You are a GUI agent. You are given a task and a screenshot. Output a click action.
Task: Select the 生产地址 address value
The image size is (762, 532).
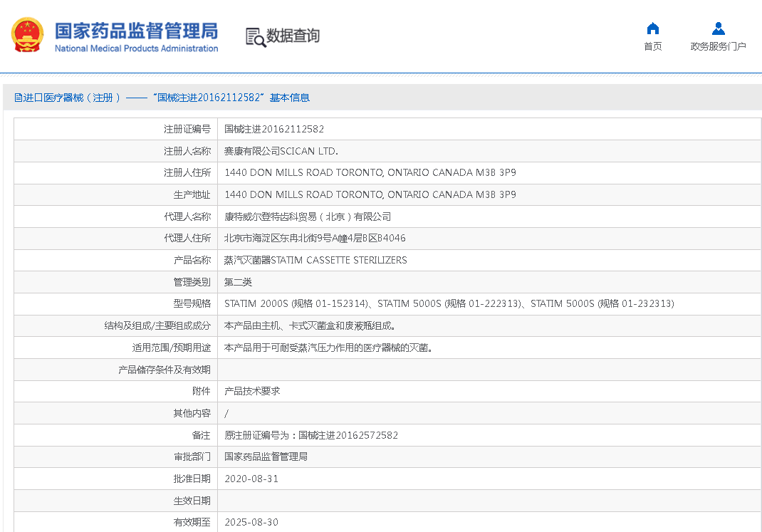pos(370,194)
